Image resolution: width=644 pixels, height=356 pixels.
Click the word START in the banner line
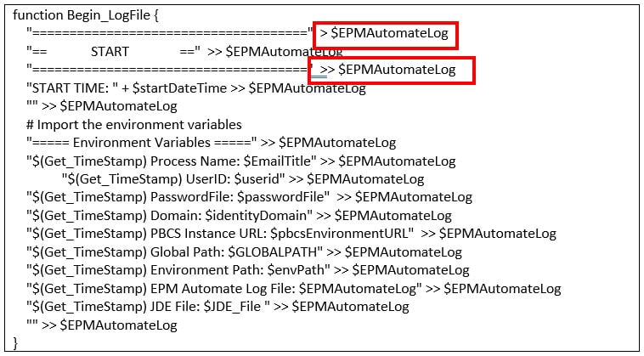[110, 52]
